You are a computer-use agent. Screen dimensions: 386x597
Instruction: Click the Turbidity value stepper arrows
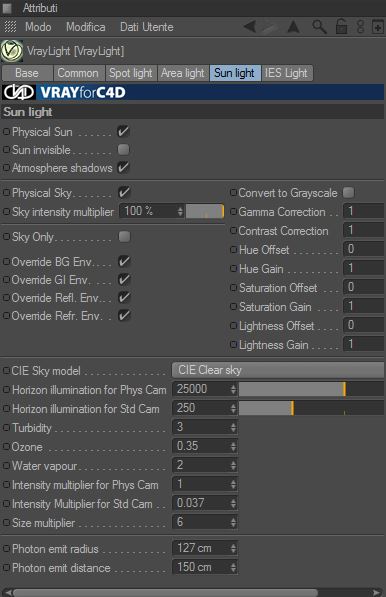[x=233, y=427]
